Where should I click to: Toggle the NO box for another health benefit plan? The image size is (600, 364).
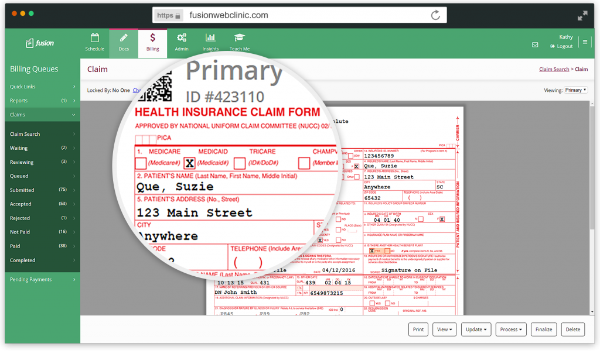click(387, 251)
